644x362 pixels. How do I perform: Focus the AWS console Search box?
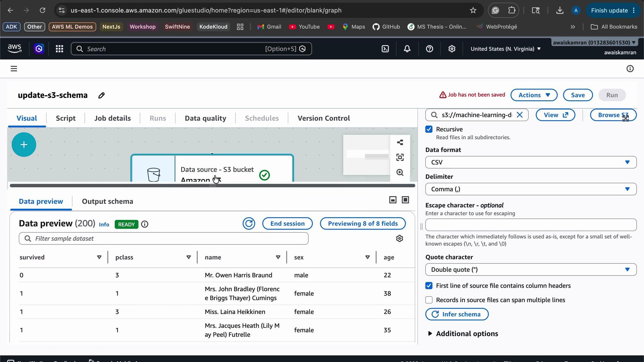tap(191, 49)
